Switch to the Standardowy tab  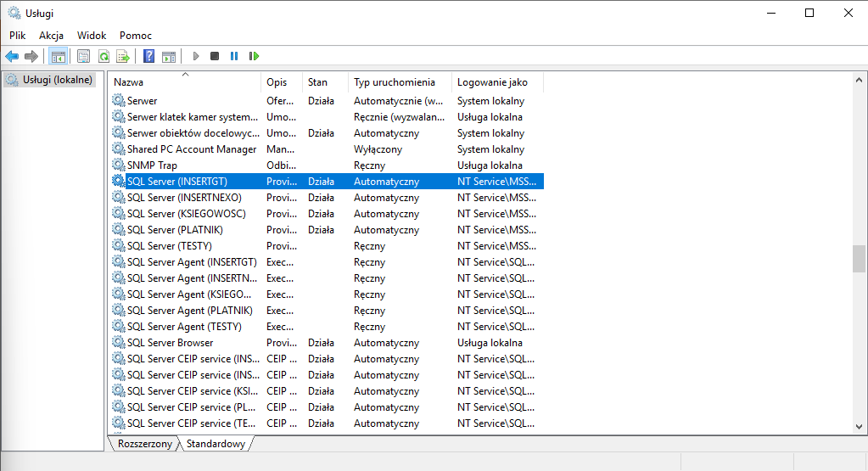coord(216,444)
